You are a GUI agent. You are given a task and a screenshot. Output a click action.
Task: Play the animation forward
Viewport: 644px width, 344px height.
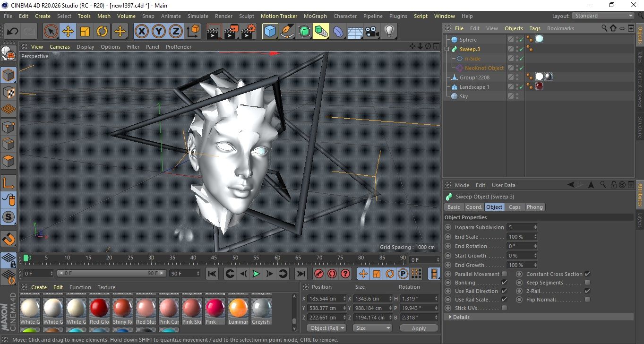click(x=256, y=274)
